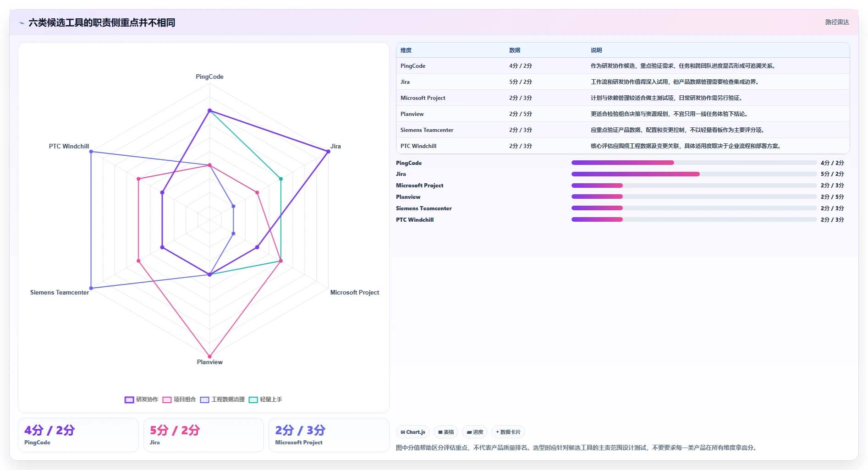Viewport: 868px width, 470px height.
Task: Click the Jira progress bar
Action: pos(694,174)
